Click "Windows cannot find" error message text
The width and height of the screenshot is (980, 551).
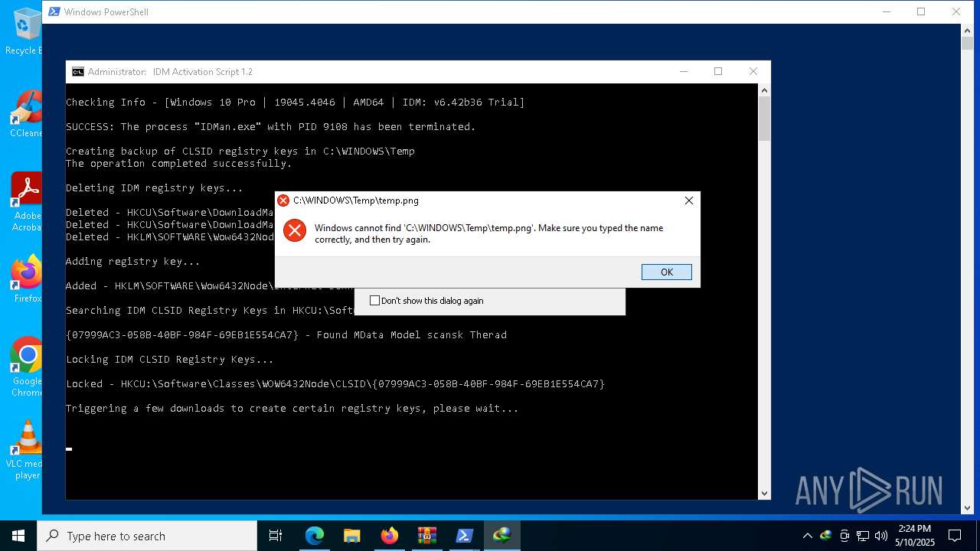pyautogui.click(x=488, y=233)
